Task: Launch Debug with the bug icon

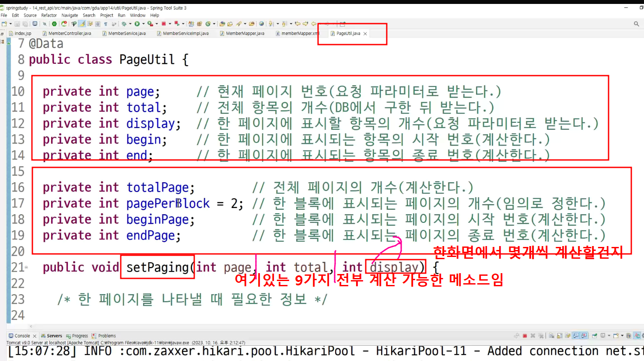Action: [124, 24]
